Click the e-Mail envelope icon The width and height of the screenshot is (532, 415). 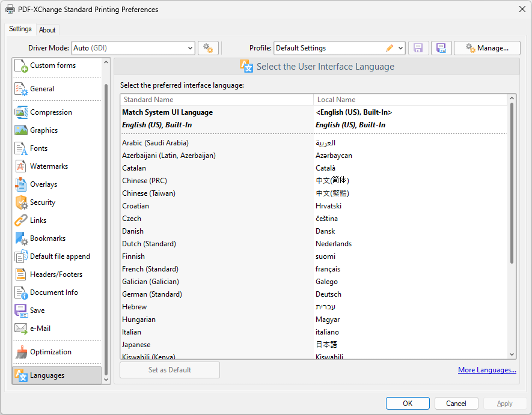(x=21, y=329)
